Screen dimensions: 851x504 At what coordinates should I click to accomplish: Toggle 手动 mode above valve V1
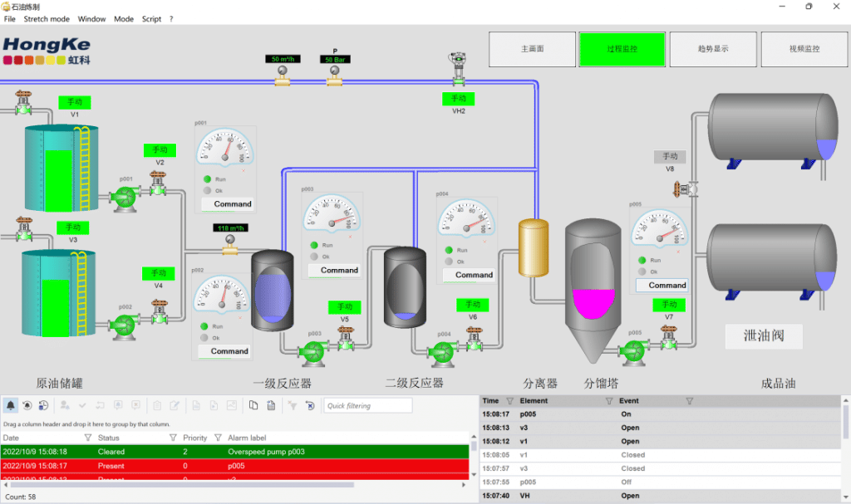(76, 101)
